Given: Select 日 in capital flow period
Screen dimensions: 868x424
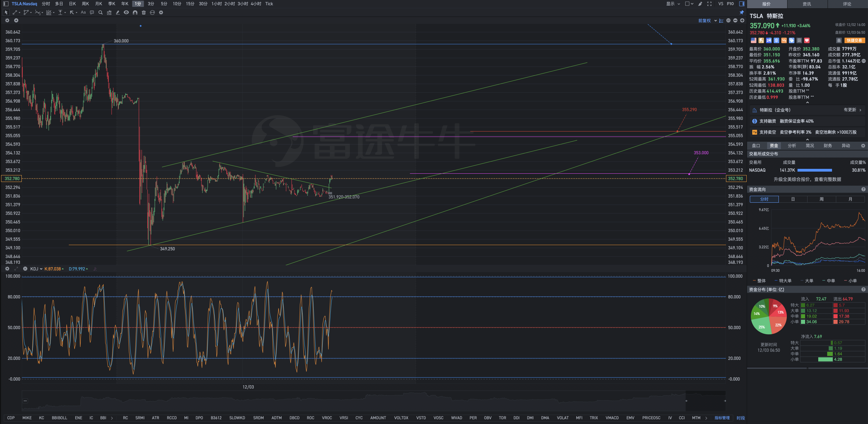Looking at the screenshot, I should pyautogui.click(x=793, y=199).
